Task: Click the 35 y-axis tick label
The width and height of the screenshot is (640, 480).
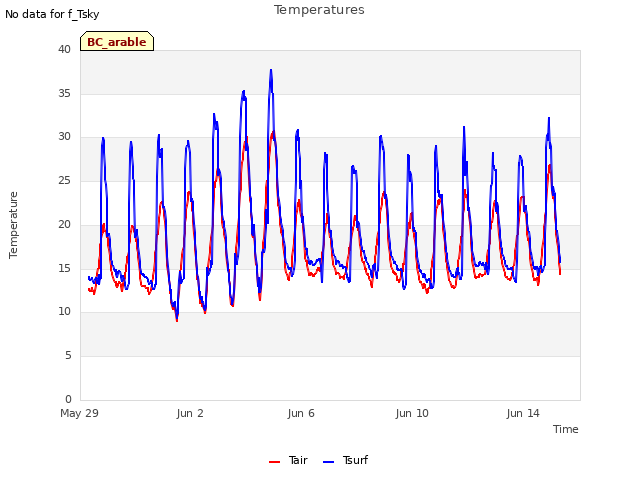Action: 64,93
